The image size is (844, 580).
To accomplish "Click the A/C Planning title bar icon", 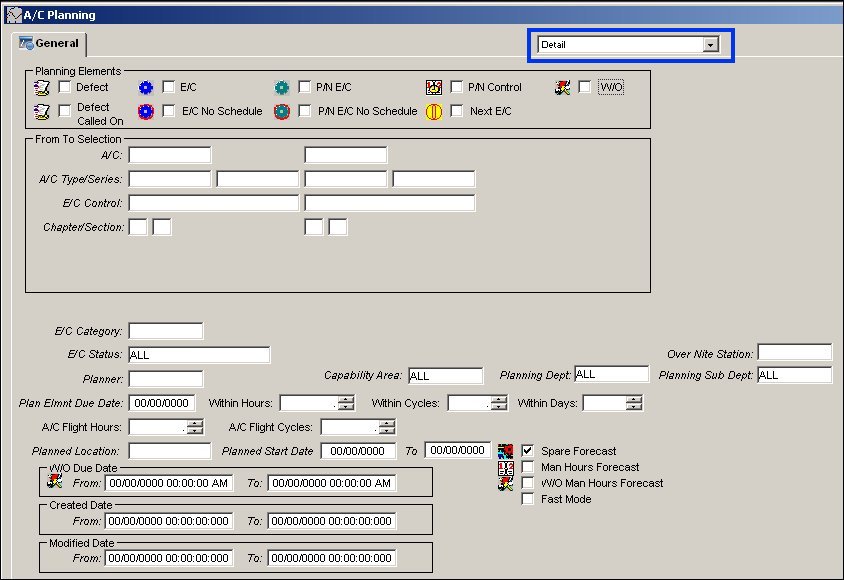I will click(x=13, y=15).
